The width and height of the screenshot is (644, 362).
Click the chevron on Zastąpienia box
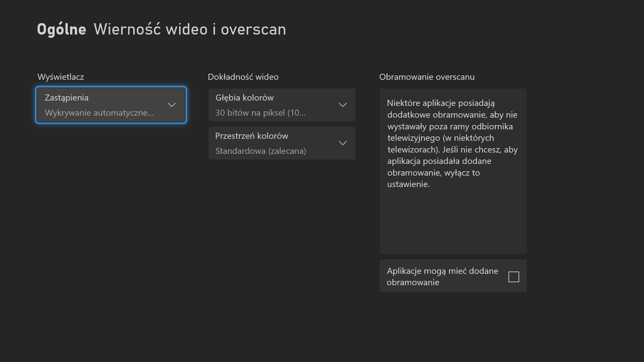click(172, 105)
